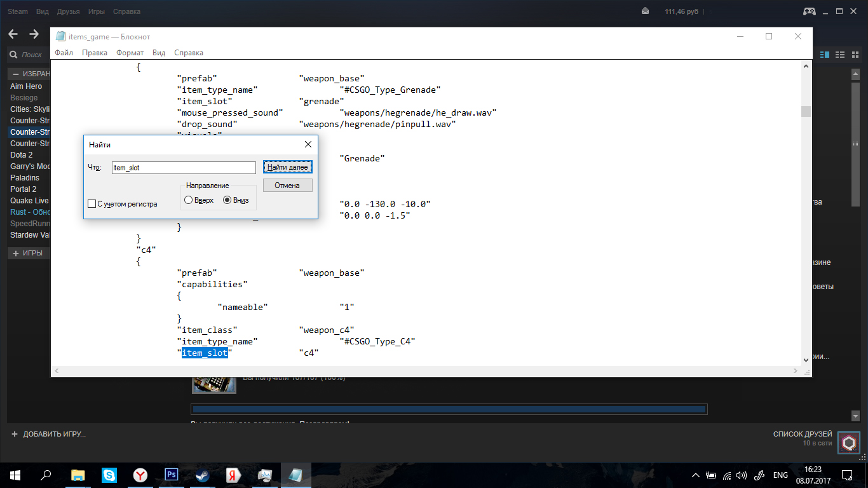The width and height of the screenshot is (868, 488).
Task: Select Aim Hero in Steam library
Action: 26,86
